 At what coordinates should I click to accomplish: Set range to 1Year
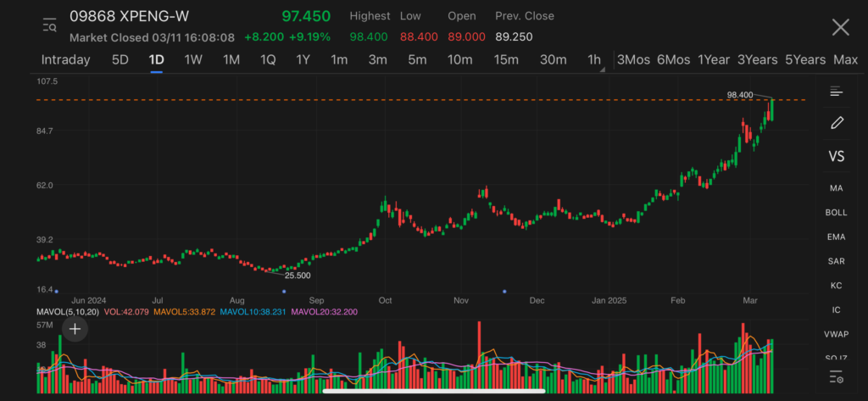714,60
